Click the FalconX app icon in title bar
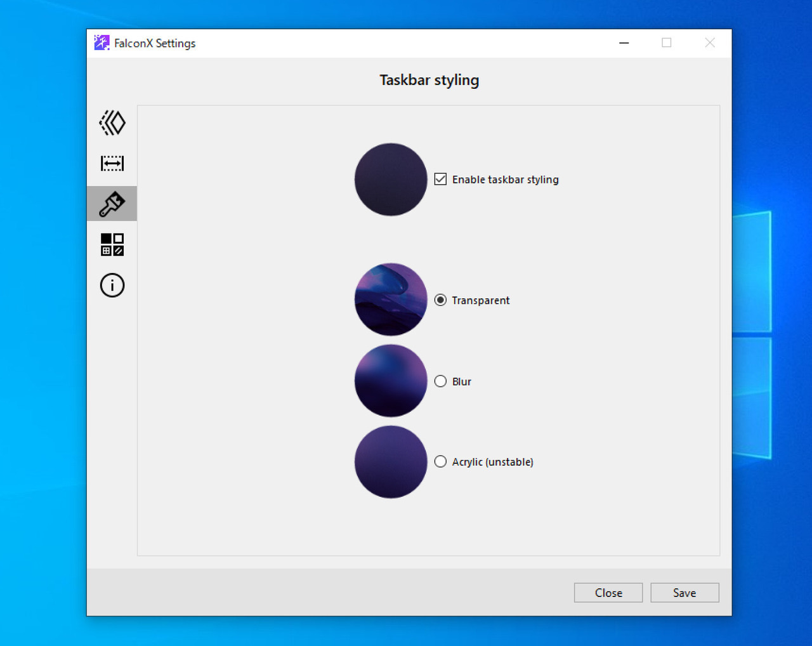The width and height of the screenshot is (812, 646). coord(101,43)
